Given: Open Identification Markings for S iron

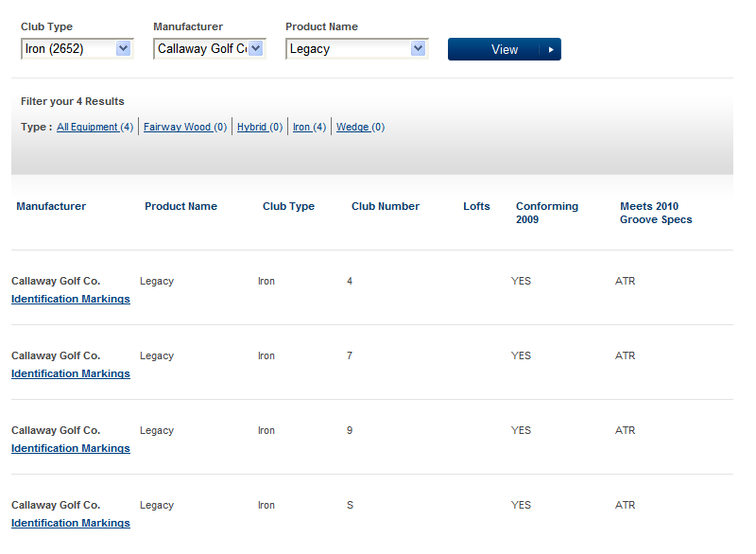Looking at the screenshot, I should click(x=71, y=523).
